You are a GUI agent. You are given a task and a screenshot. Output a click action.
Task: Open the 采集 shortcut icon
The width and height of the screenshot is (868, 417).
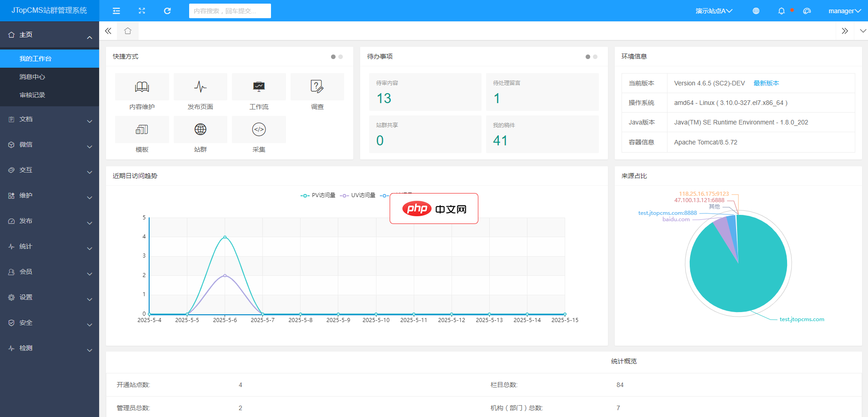[x=259, y=129]
